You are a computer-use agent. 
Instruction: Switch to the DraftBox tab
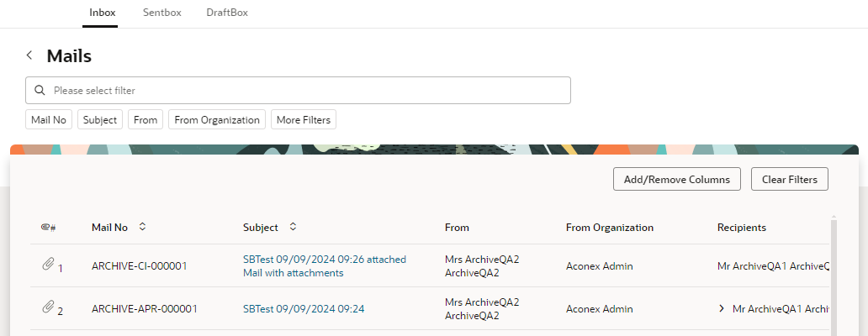pos(227,12)
